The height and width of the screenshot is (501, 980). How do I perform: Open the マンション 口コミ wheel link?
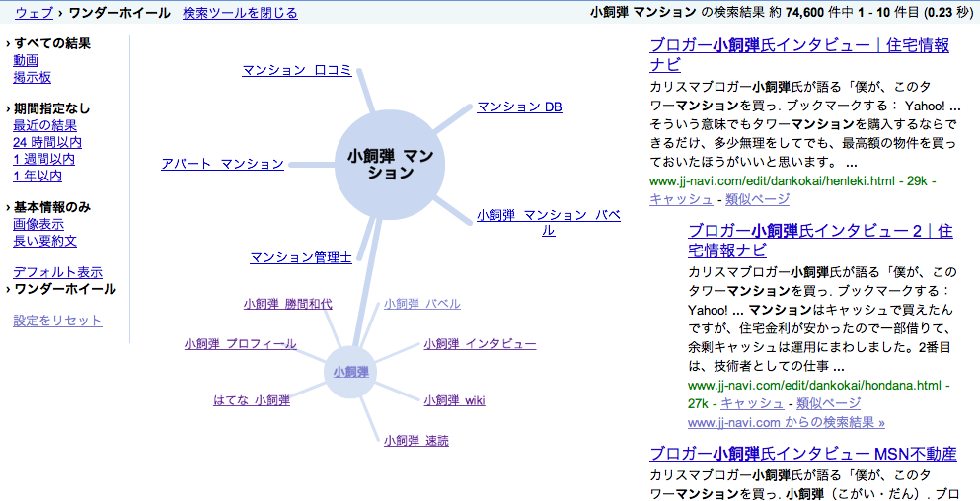click(297, 70)
